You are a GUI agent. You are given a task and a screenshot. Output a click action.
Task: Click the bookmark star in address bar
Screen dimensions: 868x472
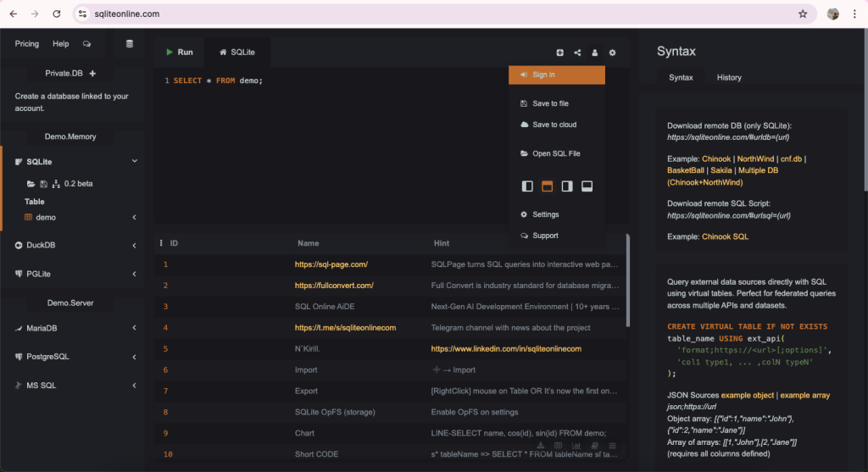click(x=803, y=14)
